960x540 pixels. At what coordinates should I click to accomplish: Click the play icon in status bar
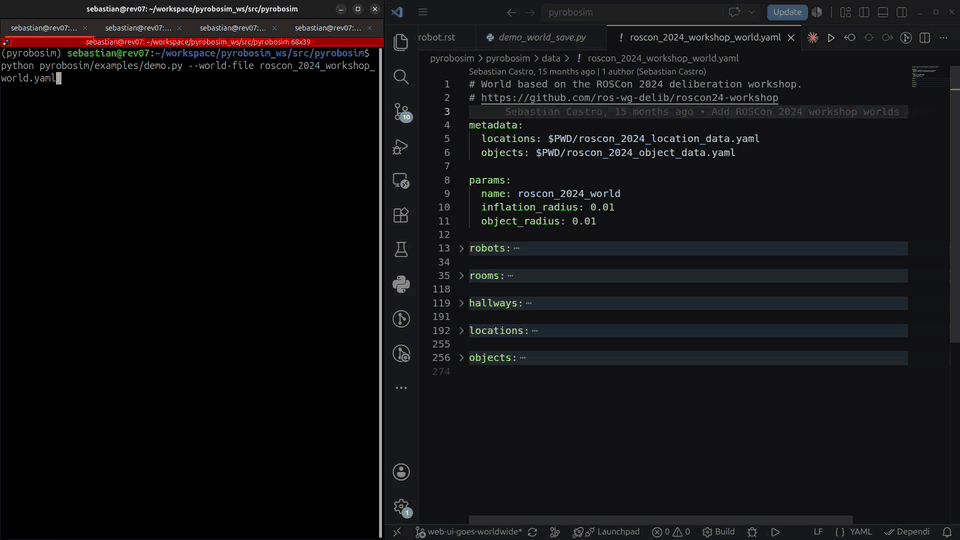(x=775, y=532)
